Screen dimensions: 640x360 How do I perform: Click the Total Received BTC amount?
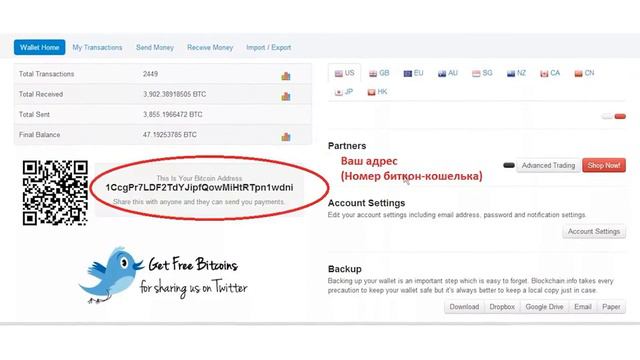pyautogui.click(x=174, y=94)
